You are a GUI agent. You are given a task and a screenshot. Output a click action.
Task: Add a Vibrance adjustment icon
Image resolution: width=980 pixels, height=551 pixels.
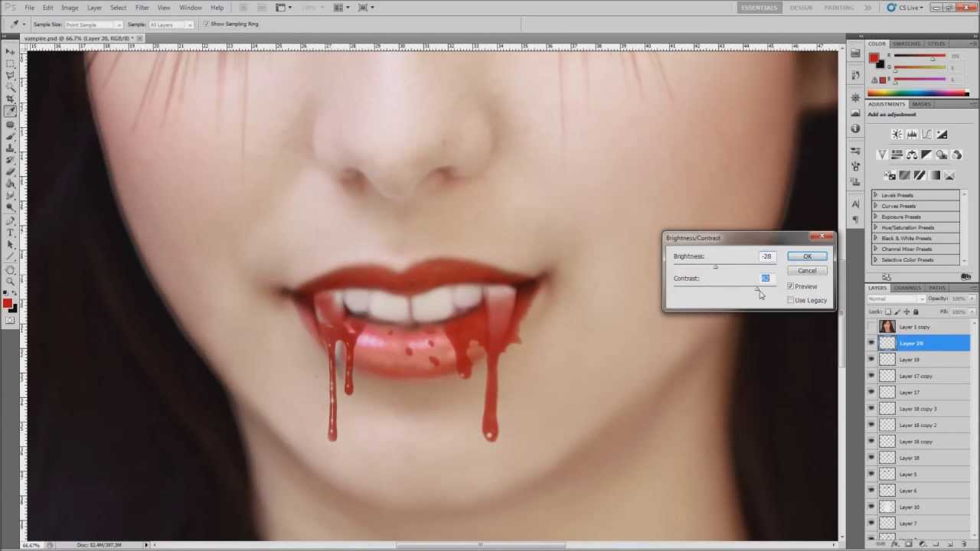click(x=882, y=155)
